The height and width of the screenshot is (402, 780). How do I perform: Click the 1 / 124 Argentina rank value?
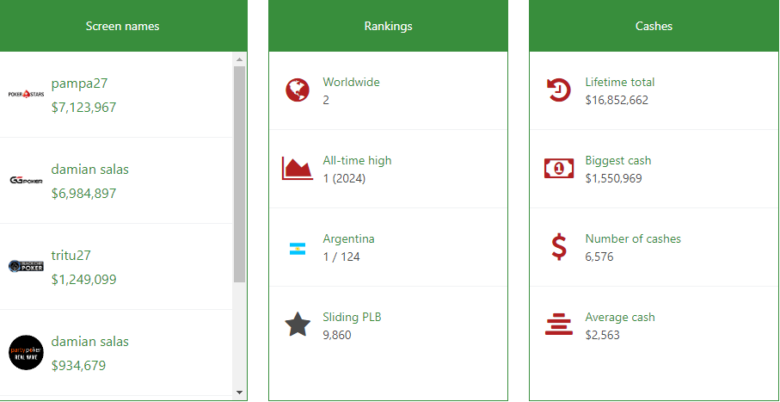pyautogui.click(x=341, y=257)
